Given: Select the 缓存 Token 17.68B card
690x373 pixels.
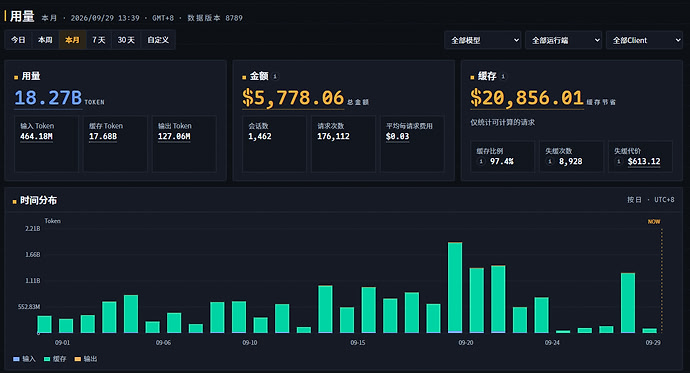Looking at the screenshot, I should (115, 143).
